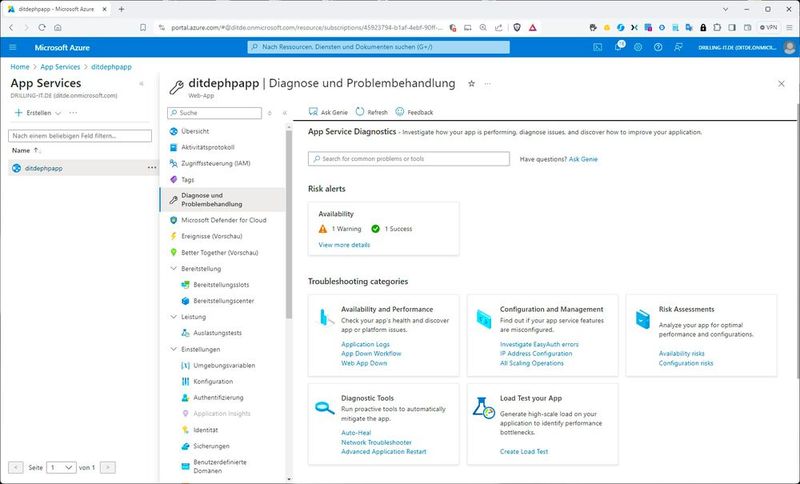Click Feedback in the command bar
Image resolution: width=800 pixels, height=484 pixels.
click(414, 112)
